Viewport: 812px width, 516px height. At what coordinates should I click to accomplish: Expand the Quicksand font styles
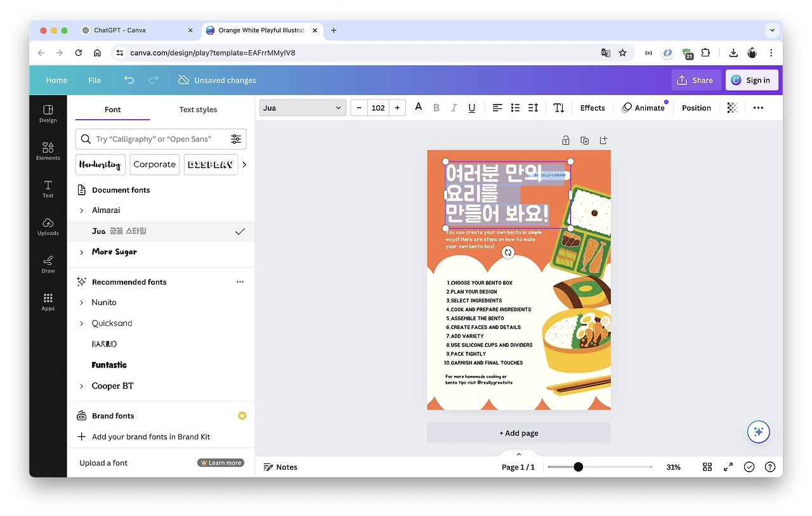click(82, 324)
